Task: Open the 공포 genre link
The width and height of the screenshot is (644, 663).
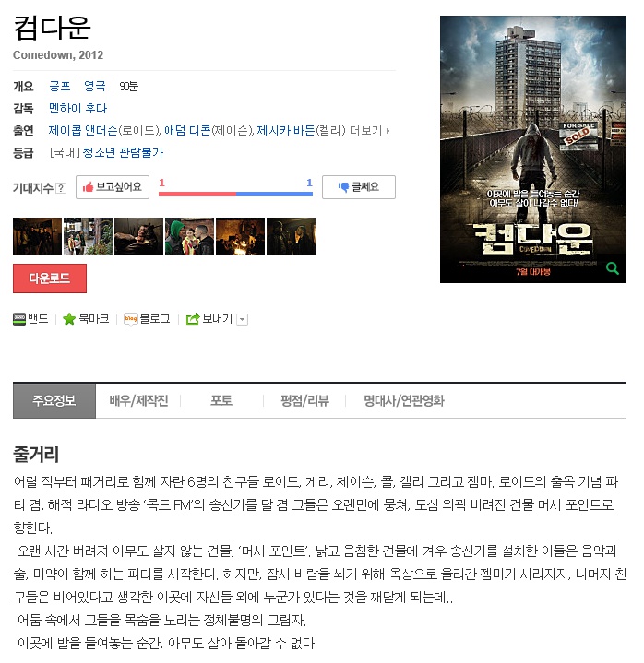Action: (x=60, y=87)
